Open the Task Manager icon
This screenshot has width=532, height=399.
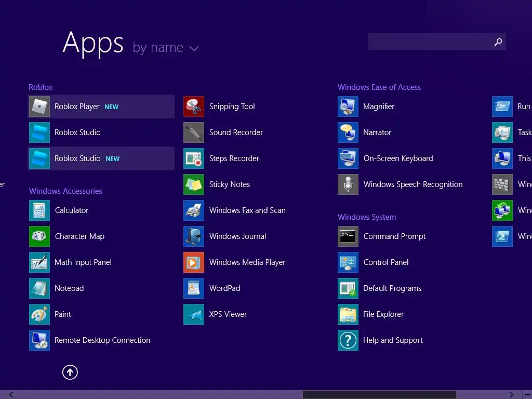[x=502, y=132]
